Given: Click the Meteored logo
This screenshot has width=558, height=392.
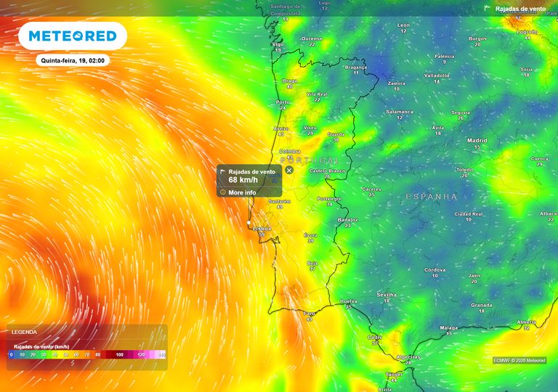Looking at the screenshot, I should point(72,36).
